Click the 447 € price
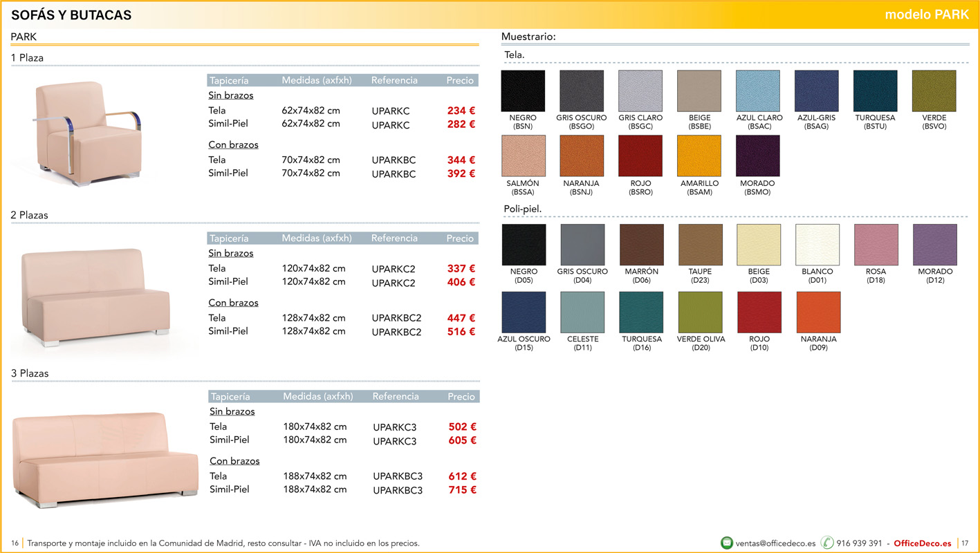The width and height of the screenshot is (980, 553). point(461,318)
